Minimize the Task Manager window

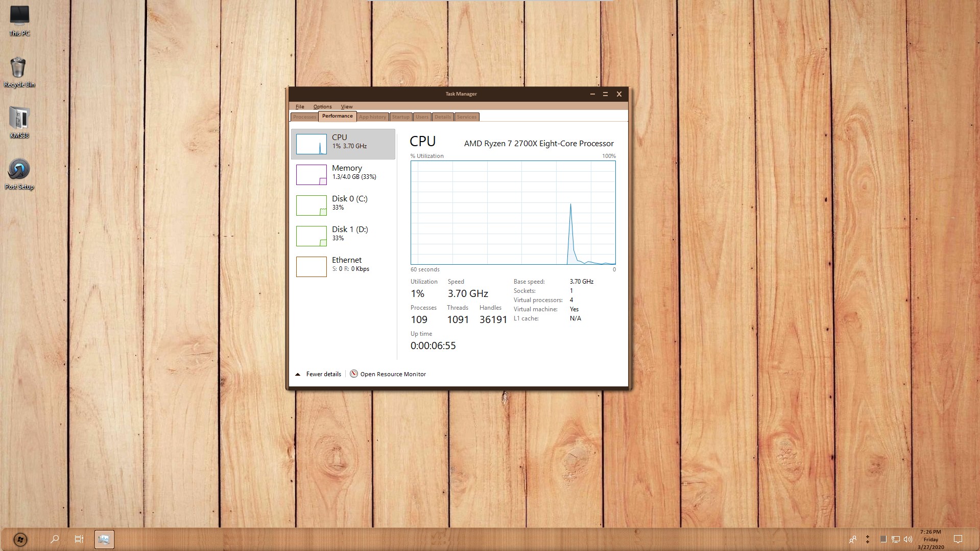pyautogui.click(x=592, y=94)
